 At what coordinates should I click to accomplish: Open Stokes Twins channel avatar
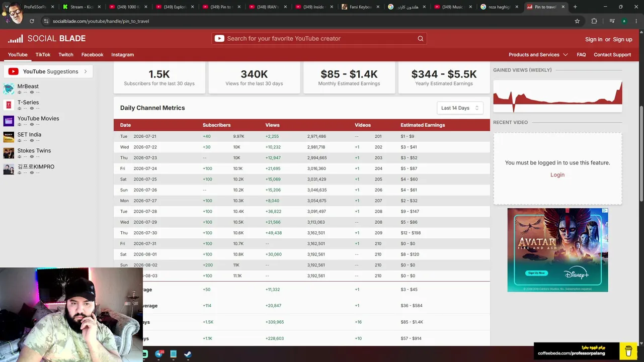[x=9, y=153]
